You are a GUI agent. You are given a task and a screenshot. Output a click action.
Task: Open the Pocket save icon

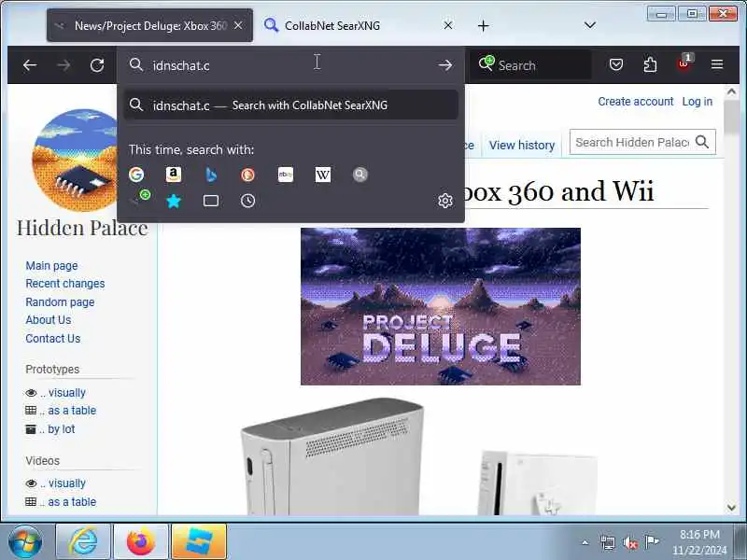(x=616, y=64)
